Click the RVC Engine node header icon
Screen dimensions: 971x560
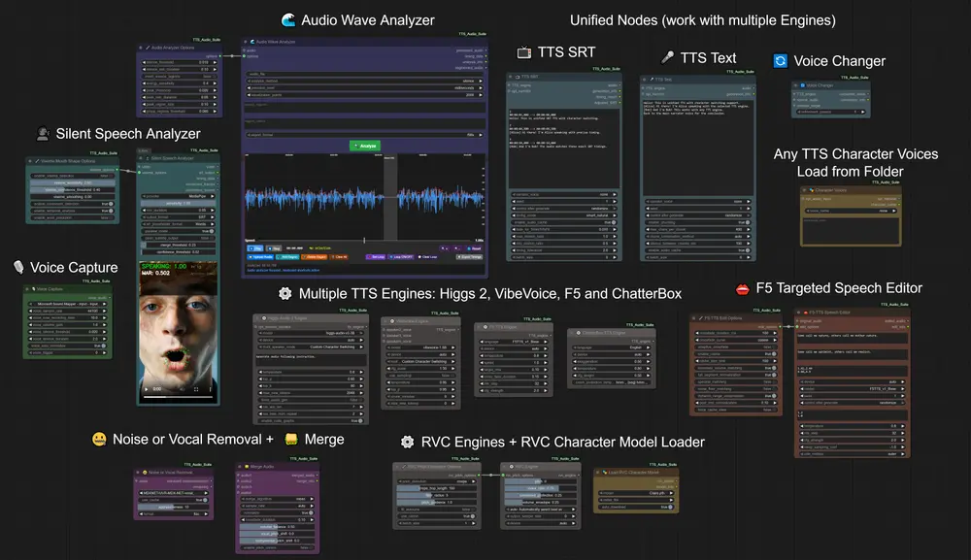tap(513, 467)
